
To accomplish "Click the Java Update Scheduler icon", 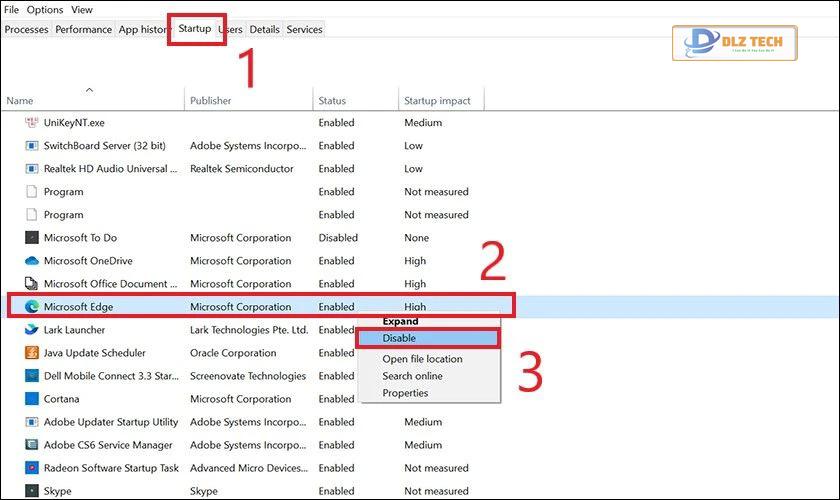I will (32, 353).
